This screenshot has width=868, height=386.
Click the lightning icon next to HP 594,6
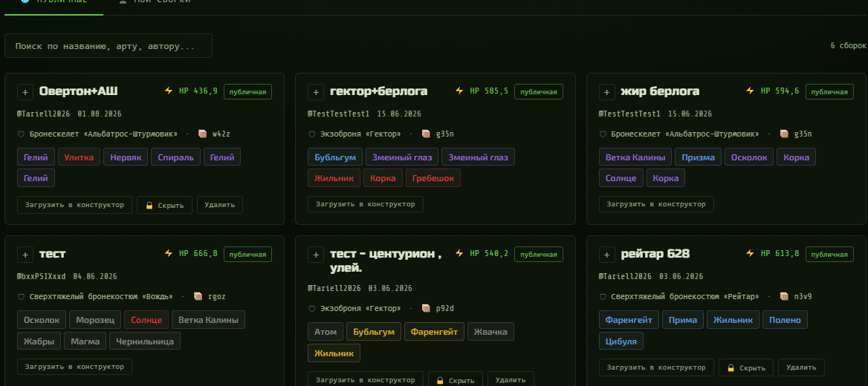coord(751,91)
